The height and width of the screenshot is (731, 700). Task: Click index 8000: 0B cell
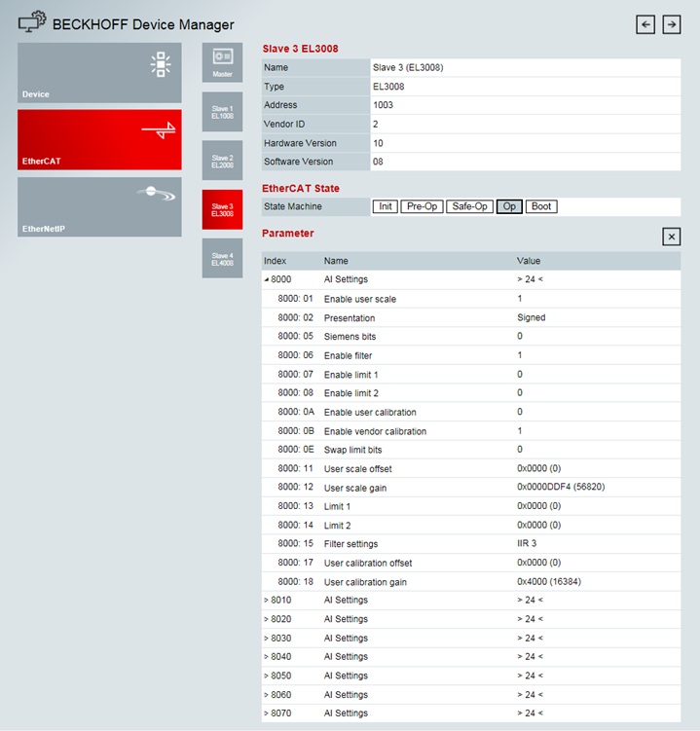[296, 431]
